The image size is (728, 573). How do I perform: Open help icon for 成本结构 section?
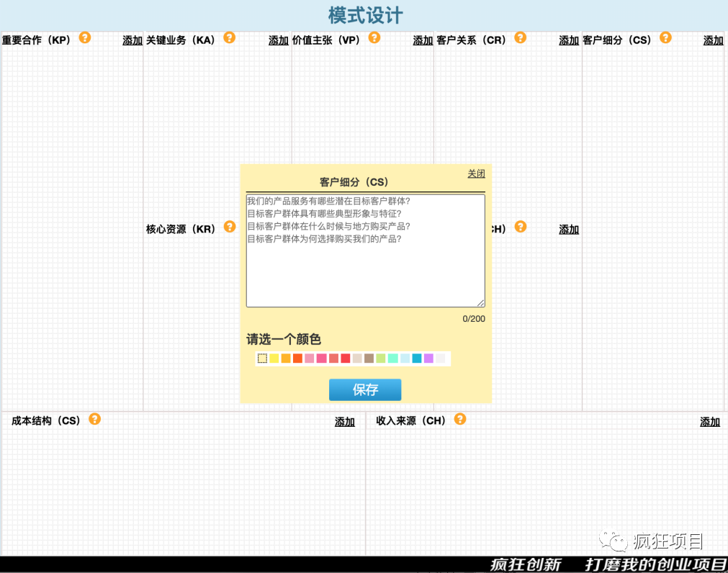(94, 419)
